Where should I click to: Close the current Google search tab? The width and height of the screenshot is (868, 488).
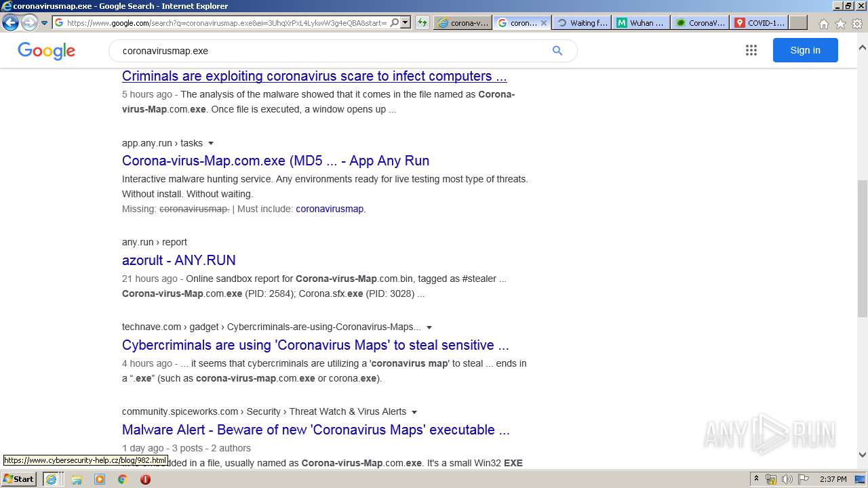(543, 23)
